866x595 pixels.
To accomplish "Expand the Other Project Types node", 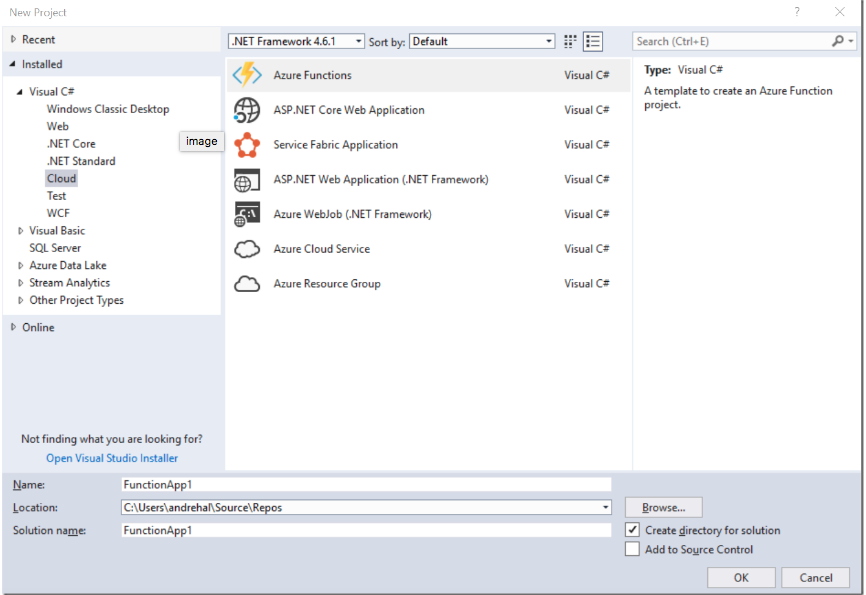I will (20, 300).
